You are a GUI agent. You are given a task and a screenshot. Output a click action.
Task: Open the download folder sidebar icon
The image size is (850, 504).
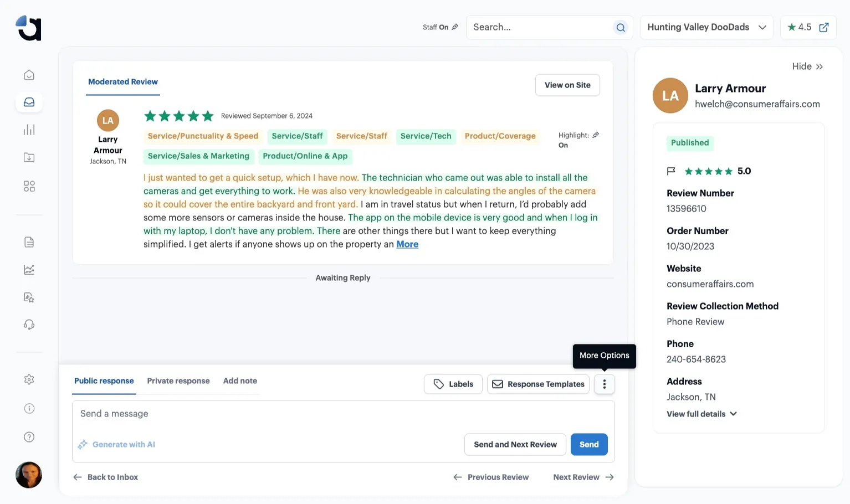pos(29,158)
